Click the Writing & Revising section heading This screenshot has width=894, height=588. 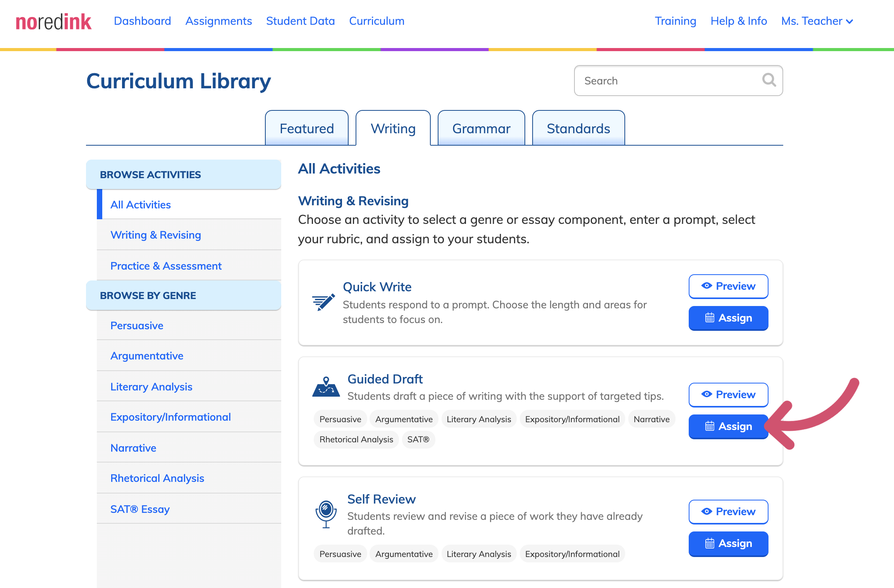353,201
